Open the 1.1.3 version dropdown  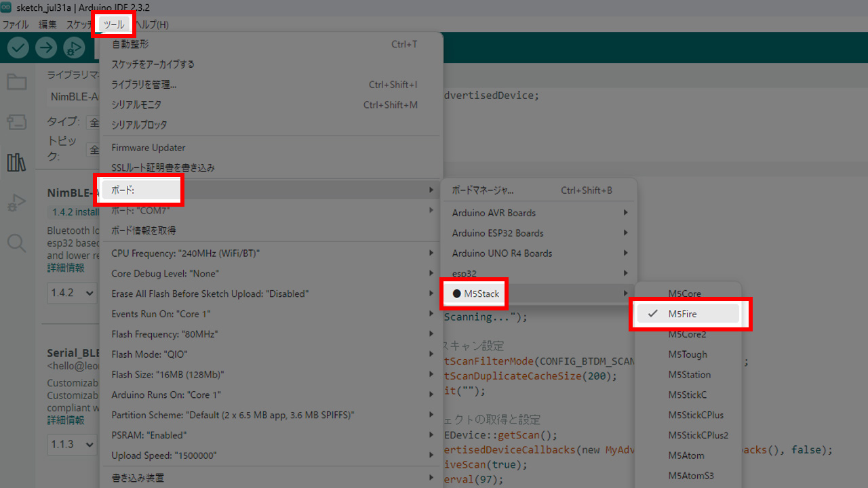71,445
